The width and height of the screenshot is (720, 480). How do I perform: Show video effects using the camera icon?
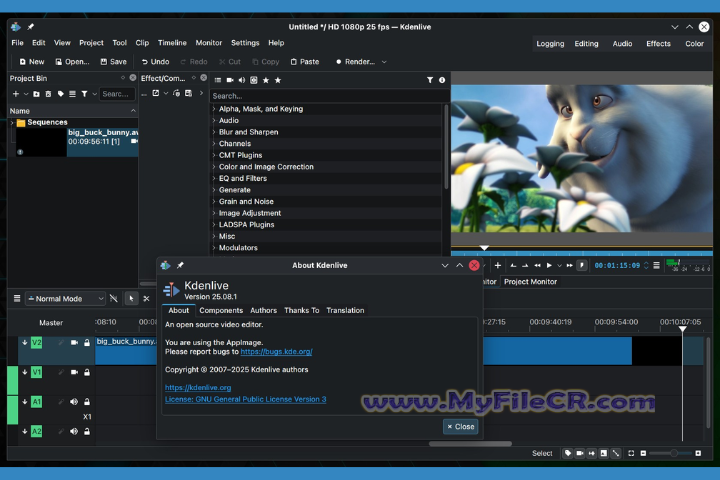(230, 80)
